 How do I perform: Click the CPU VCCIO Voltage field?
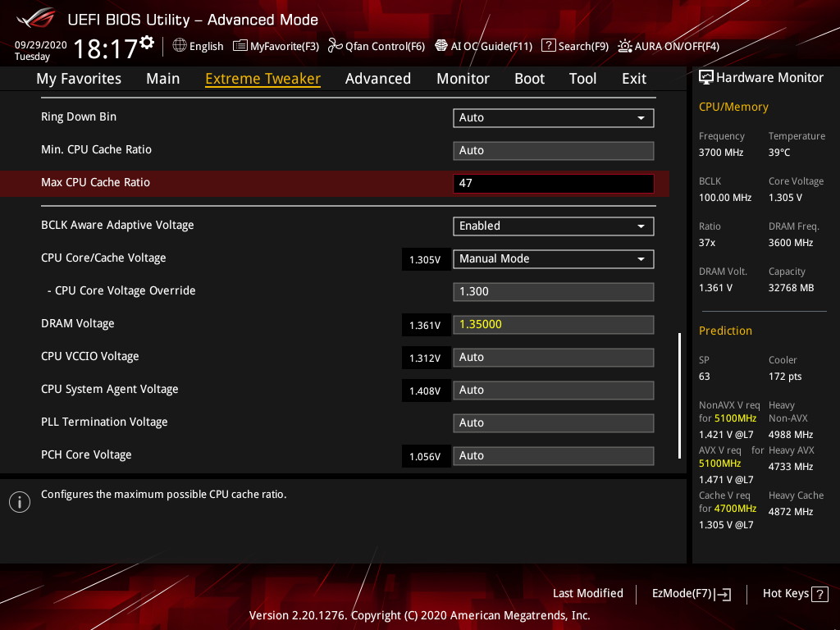coord(554,358)
